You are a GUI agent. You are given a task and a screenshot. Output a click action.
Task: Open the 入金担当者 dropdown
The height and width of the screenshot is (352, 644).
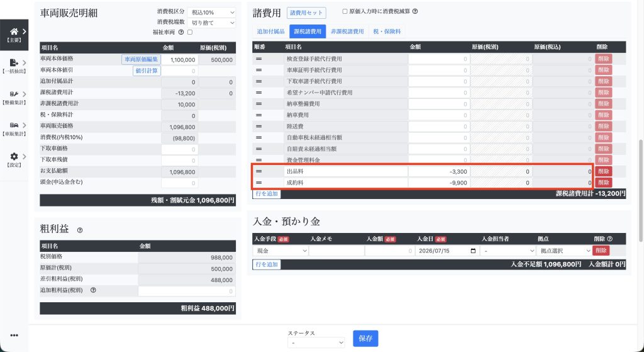pos(508,251)
